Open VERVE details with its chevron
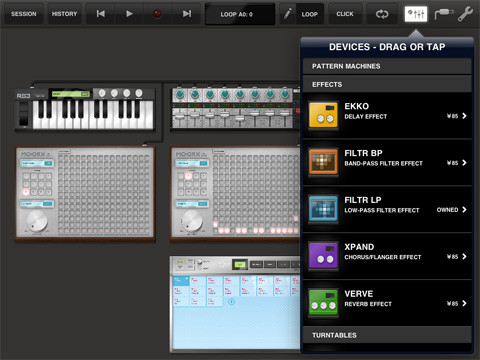This screenshot has width=480, height=360. click(x=464, y=303)
